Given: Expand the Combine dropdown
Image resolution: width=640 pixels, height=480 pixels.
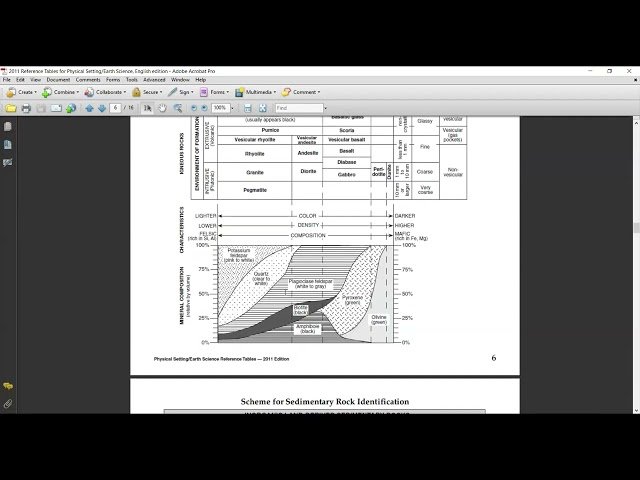Looking at the screenshot, I should point(64,92).
